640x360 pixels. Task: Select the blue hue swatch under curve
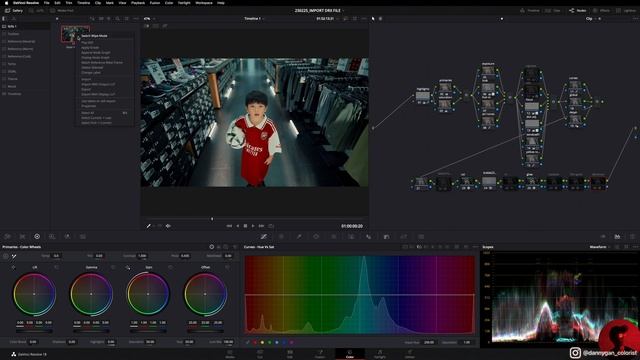pyautogui.click(x=284, y=342)
